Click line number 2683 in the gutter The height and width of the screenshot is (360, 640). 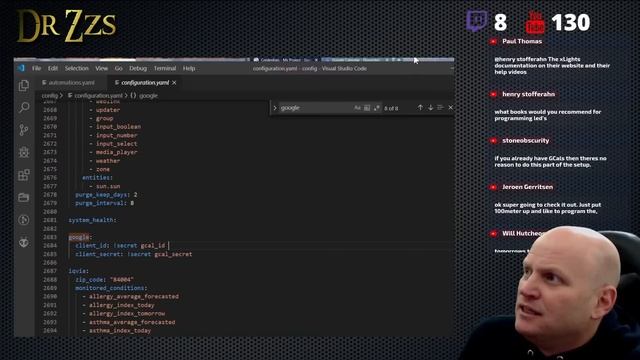coord(50,237)
